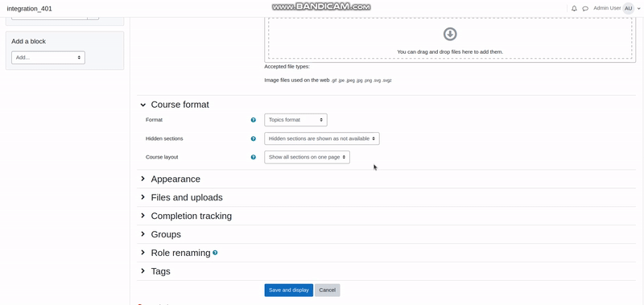
Task: Click the 'Hidden sections' label
Action: click(x=164, y=138)
